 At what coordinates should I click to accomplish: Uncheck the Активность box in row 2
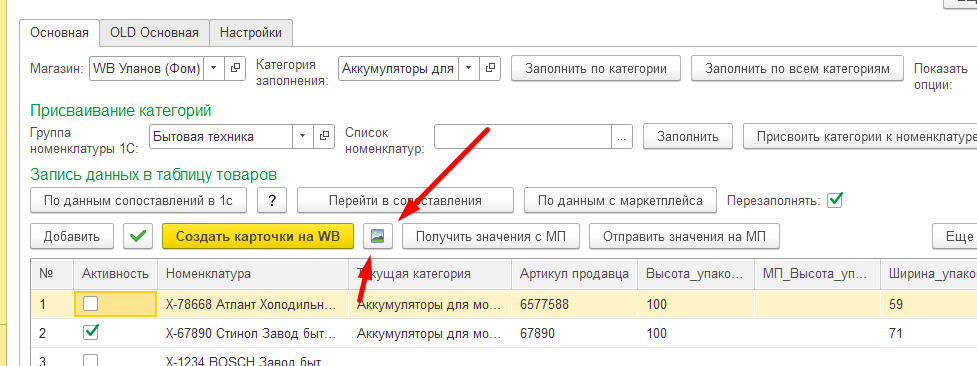click(90, 333)
